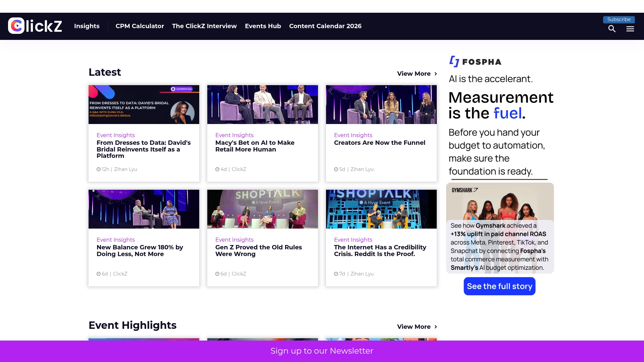Image resolution: width=644 pixels, height=362 pixels.
Task: Open article The Internet Has a Credibility Crisis
Action: [380, 251]
